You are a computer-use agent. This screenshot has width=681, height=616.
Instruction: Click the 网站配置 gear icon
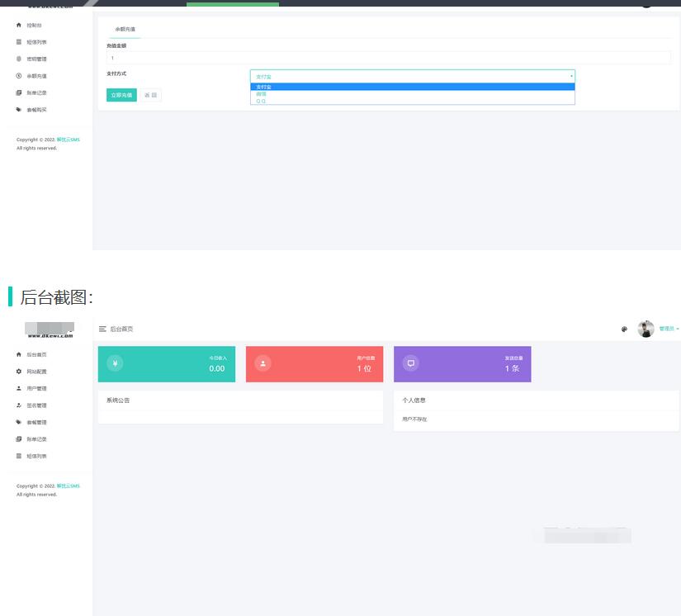tap(19, 372)
